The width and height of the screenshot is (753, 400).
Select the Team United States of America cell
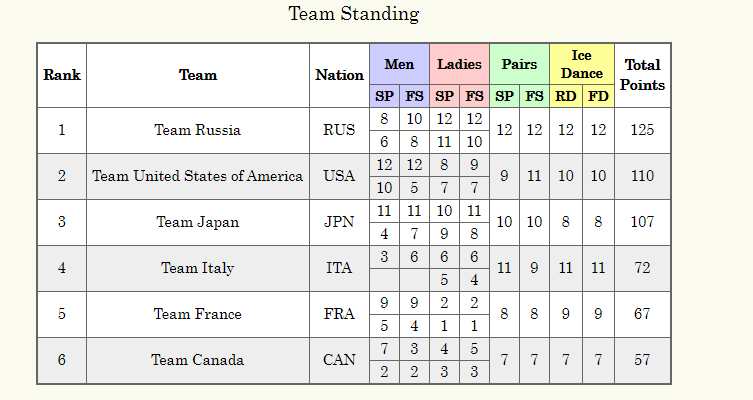point(198,176)
